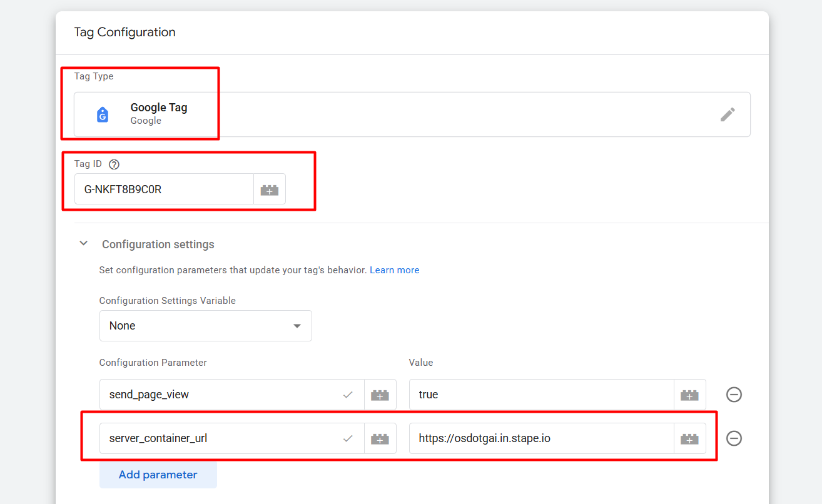Image resolution: width=822 pixels, height=504 pixels.
Task: Follow the Learn more link
Action: click(394, 270)
